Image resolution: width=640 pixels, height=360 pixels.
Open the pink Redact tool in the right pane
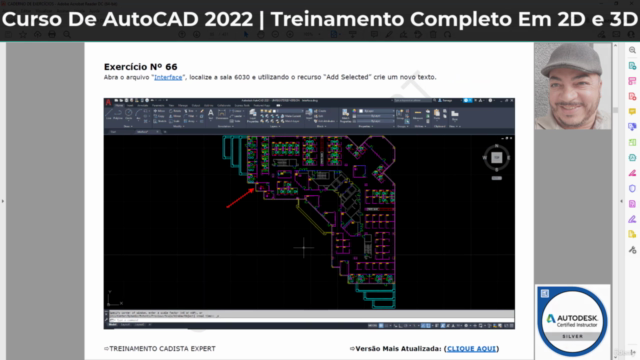(x=632, y=173)
